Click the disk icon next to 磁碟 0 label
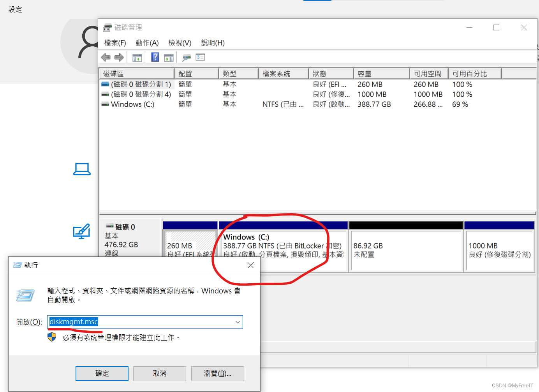539x392 pixels. [109, 226]
